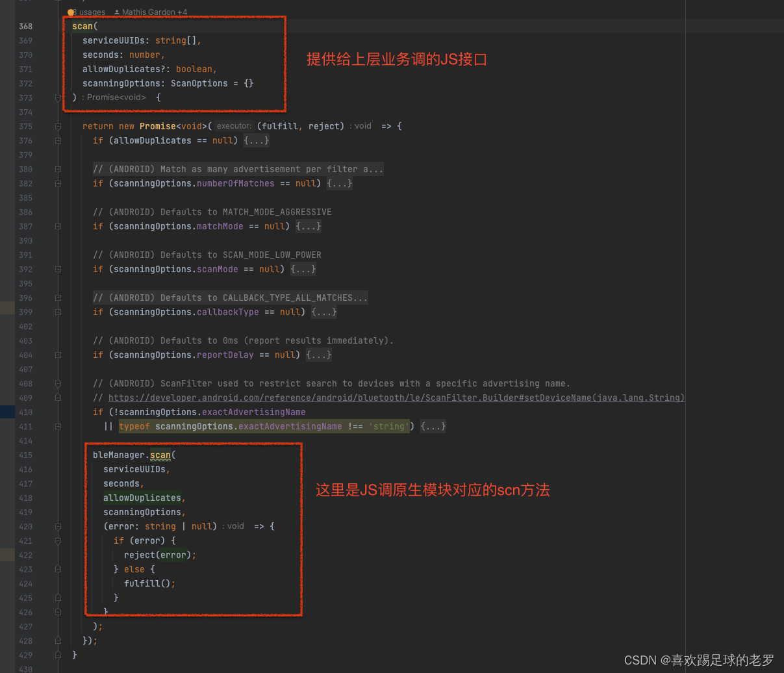Click 'fulfill();' call on line 424
784x673 pixels.
tap(150, 584)
